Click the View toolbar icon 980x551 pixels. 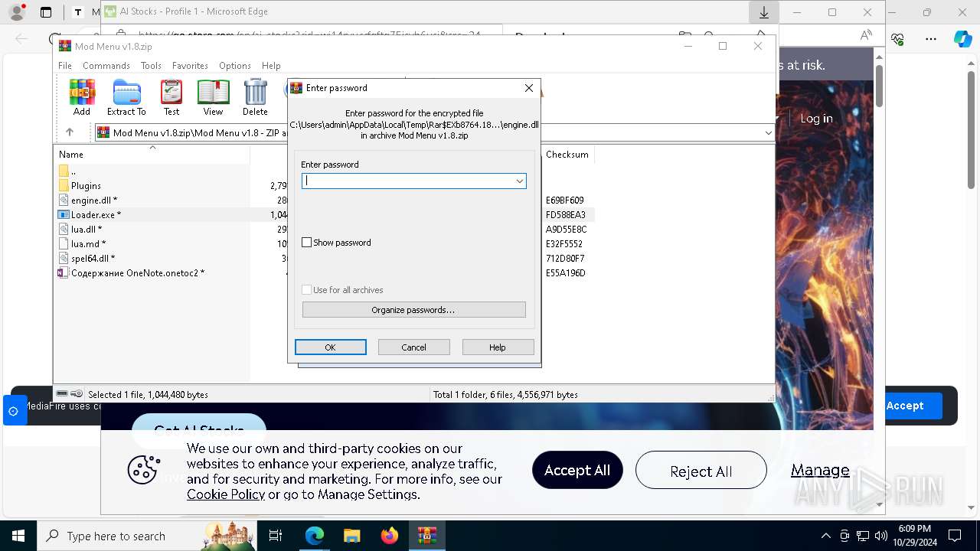(213, 97)
